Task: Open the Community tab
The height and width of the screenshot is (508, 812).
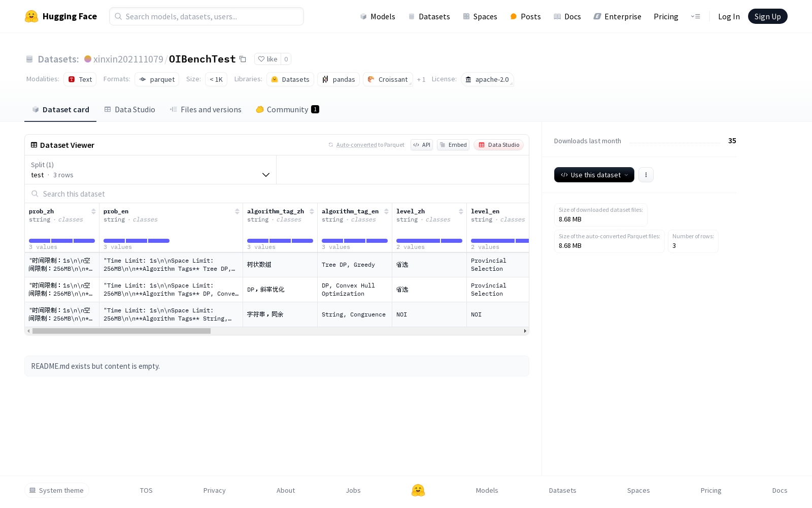Action: coord(288,110)
